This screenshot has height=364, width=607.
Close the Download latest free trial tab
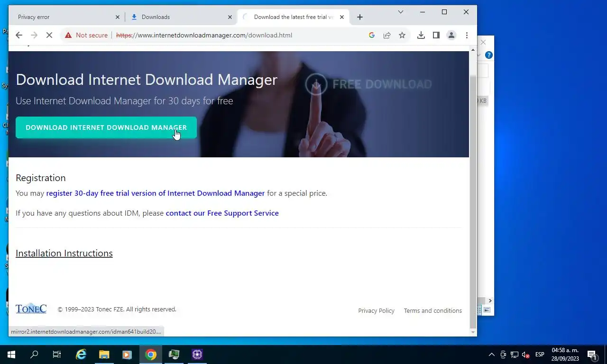[x=342, y=17]
